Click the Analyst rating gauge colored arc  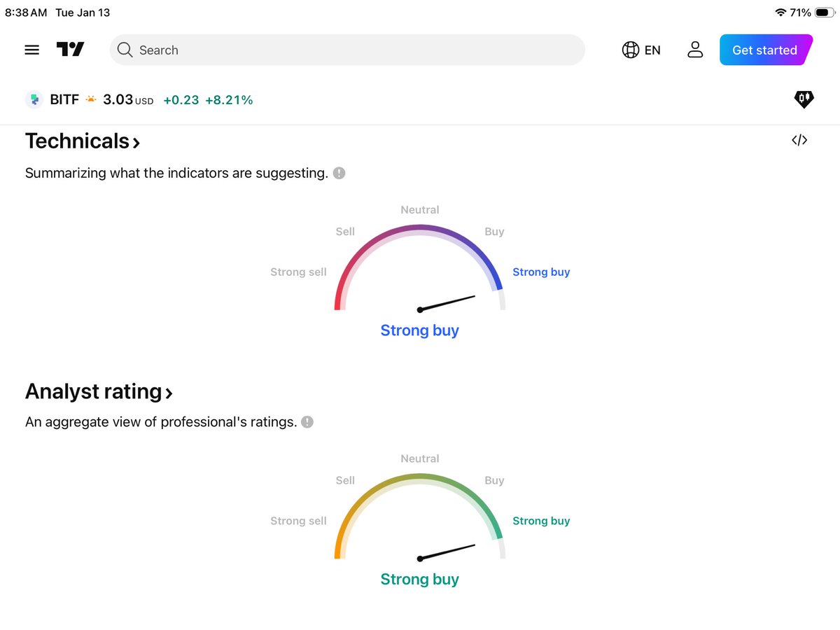pyautogui.click(x=420, y=476)
